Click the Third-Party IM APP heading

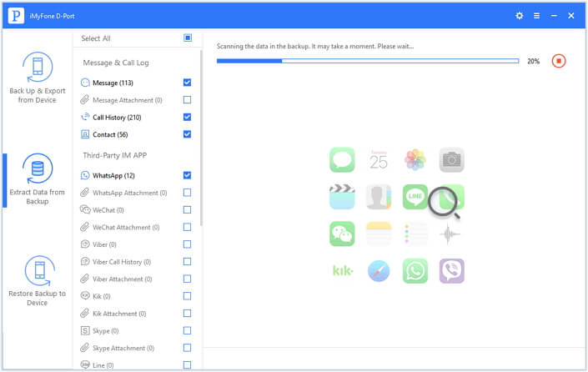pos(115,155)
